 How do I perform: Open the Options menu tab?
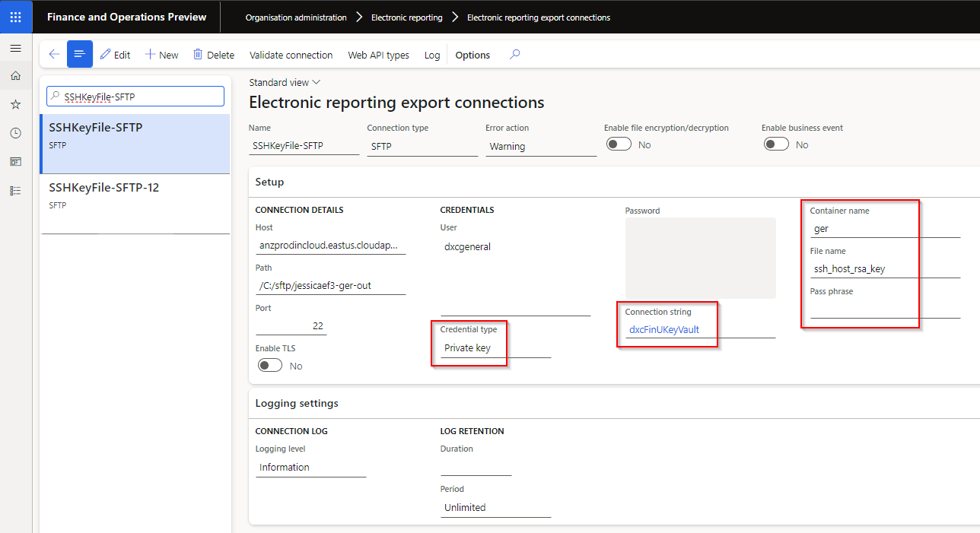pyautogui.click(x=473, y=55)
